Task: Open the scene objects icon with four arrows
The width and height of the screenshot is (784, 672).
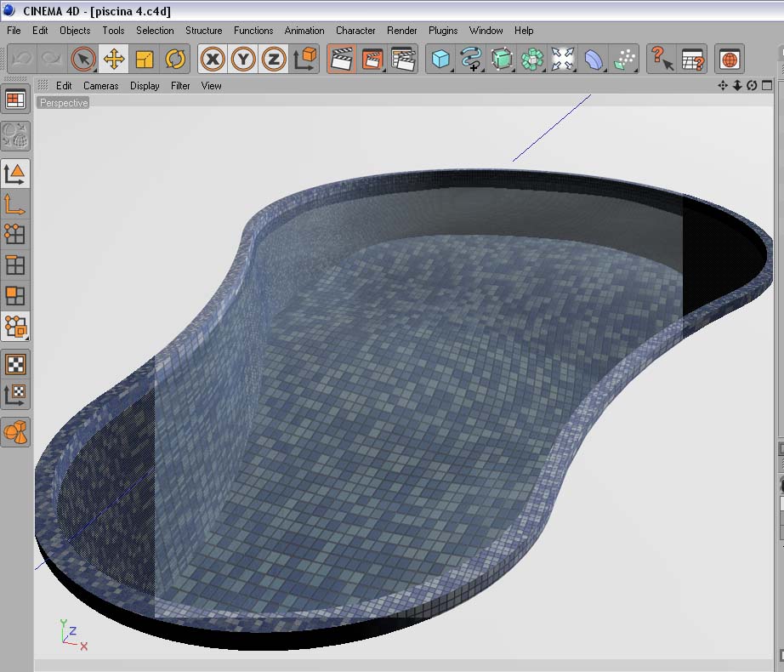Action: coord(563,60)
